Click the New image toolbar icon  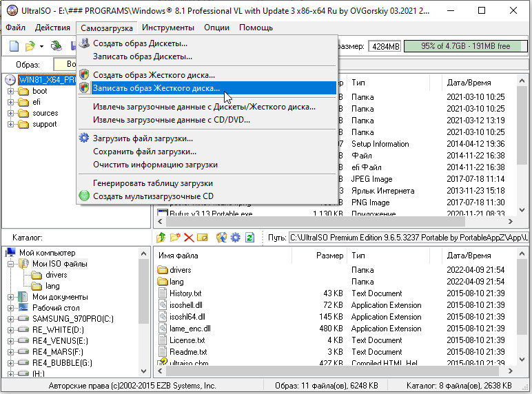click(x=14, y=45)
